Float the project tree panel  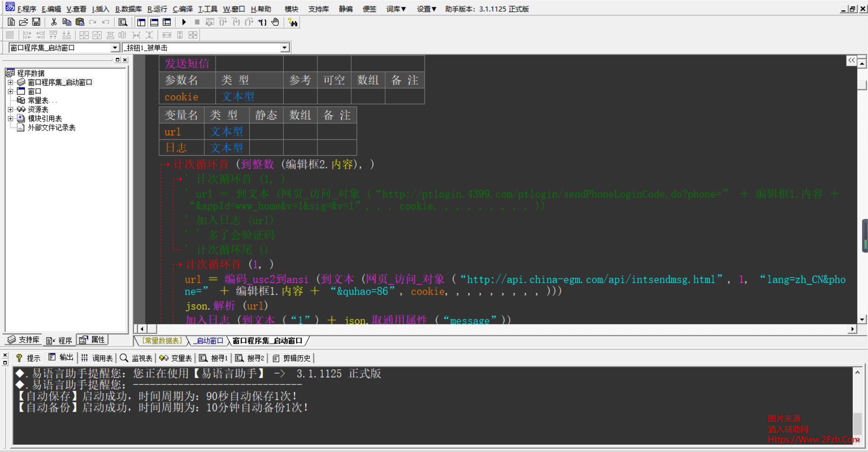118,60
